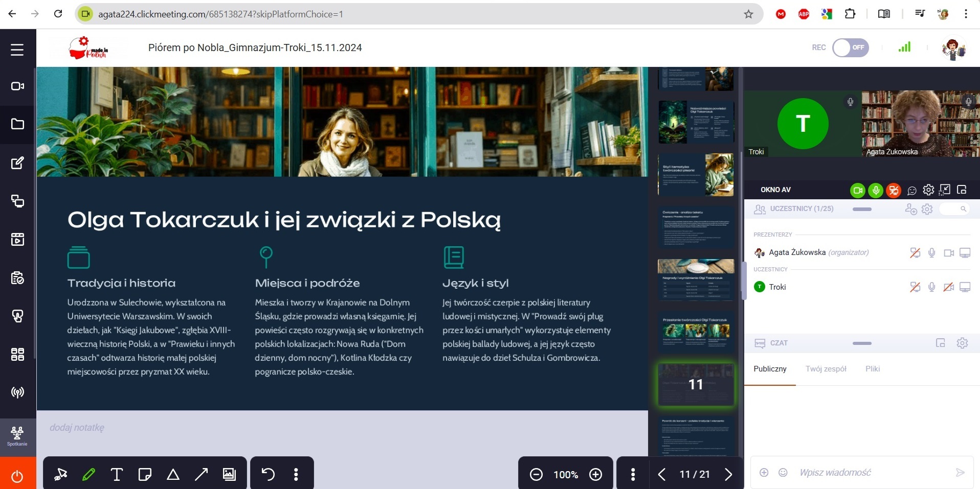Select the triangle shape tool
The width and height of the screenshot is (980, 489).
tap(173, 475)
